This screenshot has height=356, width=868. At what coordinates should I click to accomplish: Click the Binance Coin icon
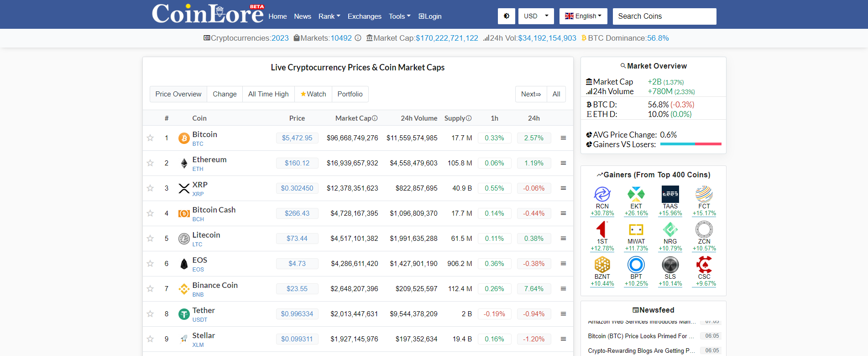coord(184,289)
